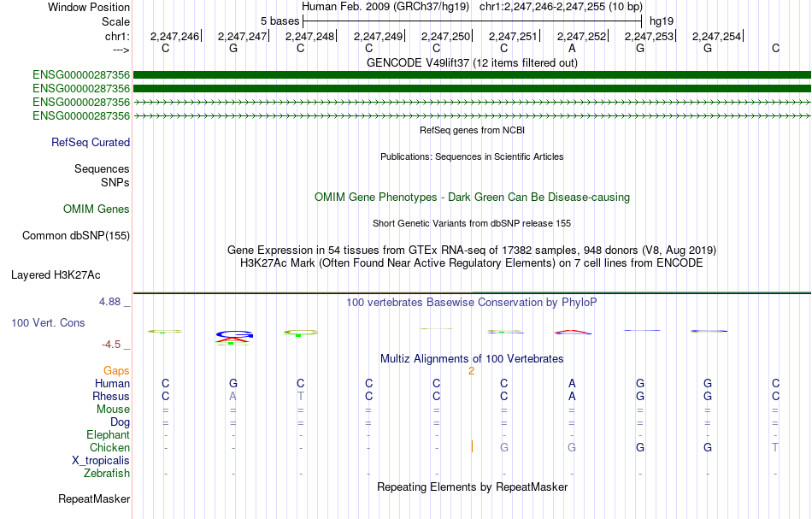Click the third ENSG00000287356 intron arrow line
This screenshot has height=519, width=812.
pyautogui.click(x=472, y=103)
